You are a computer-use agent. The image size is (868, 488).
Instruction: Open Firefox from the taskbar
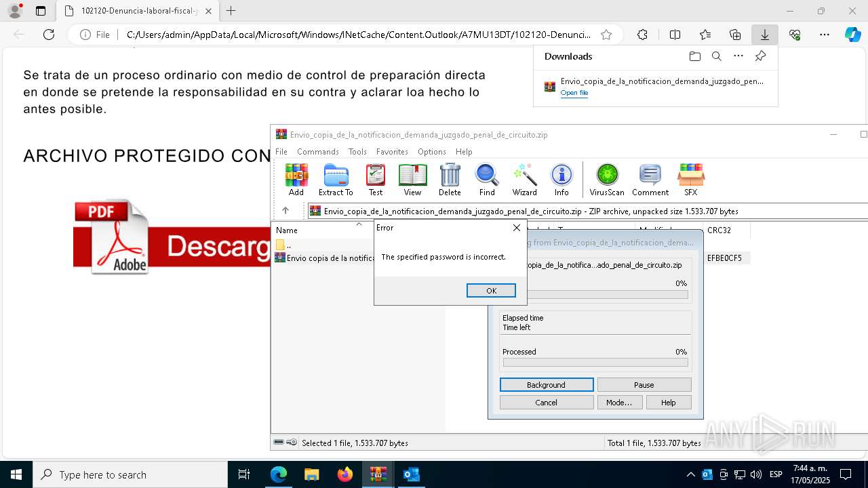click(x=345, y=474)
